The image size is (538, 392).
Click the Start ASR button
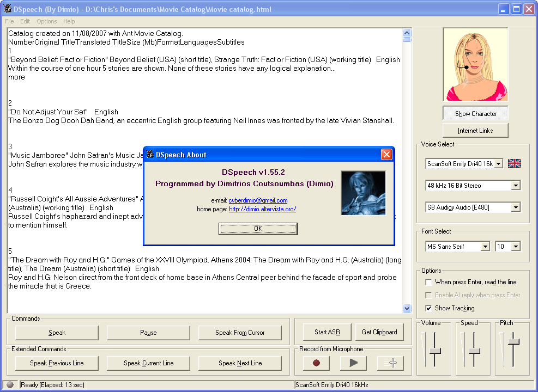click(328, 332)
